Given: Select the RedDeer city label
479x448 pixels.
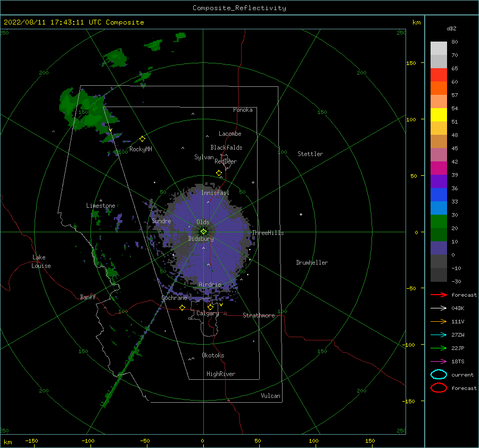Looking at the screenshot, I should 226,161.
